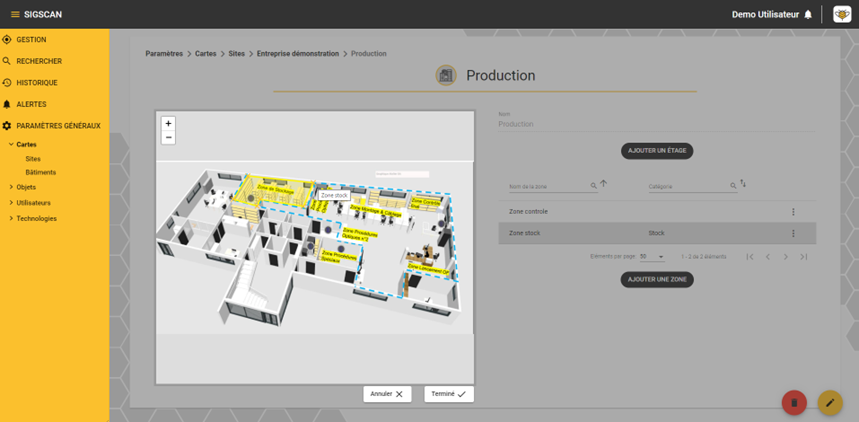Click the red trash delete button
859x422 pixels.
794,403
